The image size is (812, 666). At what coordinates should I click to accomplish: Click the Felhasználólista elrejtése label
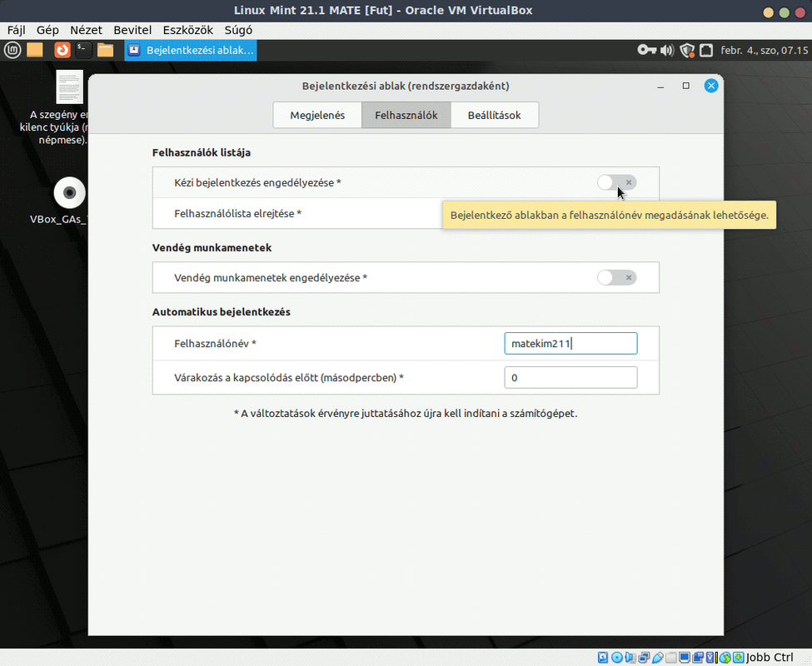pos(237,214)
